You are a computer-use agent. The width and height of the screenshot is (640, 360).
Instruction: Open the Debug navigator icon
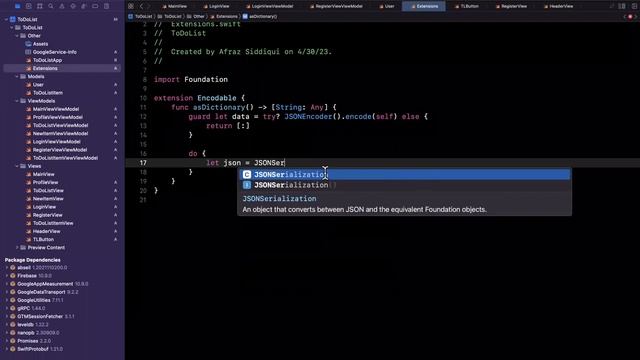pos(84,6)
